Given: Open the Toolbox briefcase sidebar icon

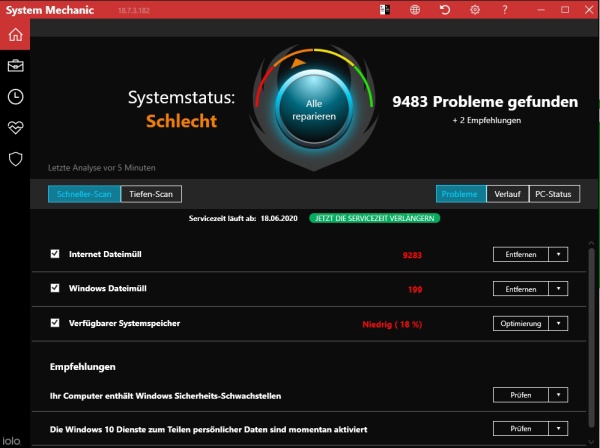Looking at the screenshot, I should point(15,66).
